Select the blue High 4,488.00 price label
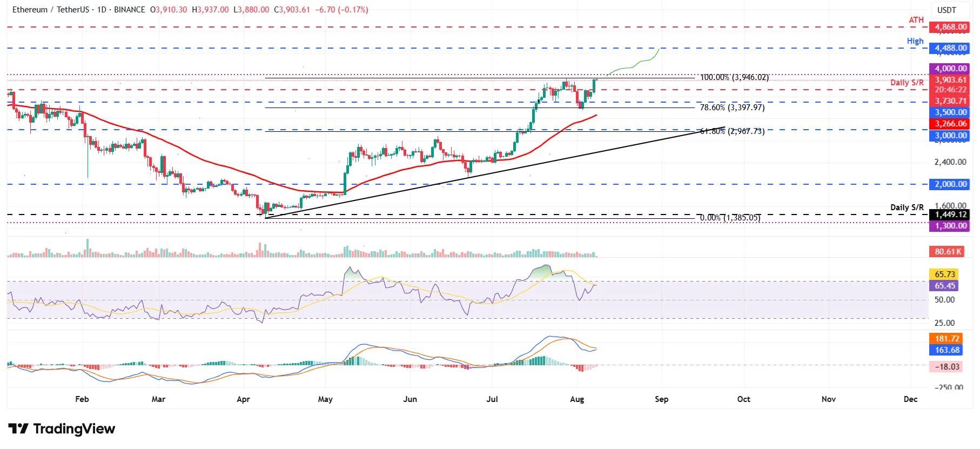Image resolution: width=980 pixels, height=449 pixels. pos(950,48)
